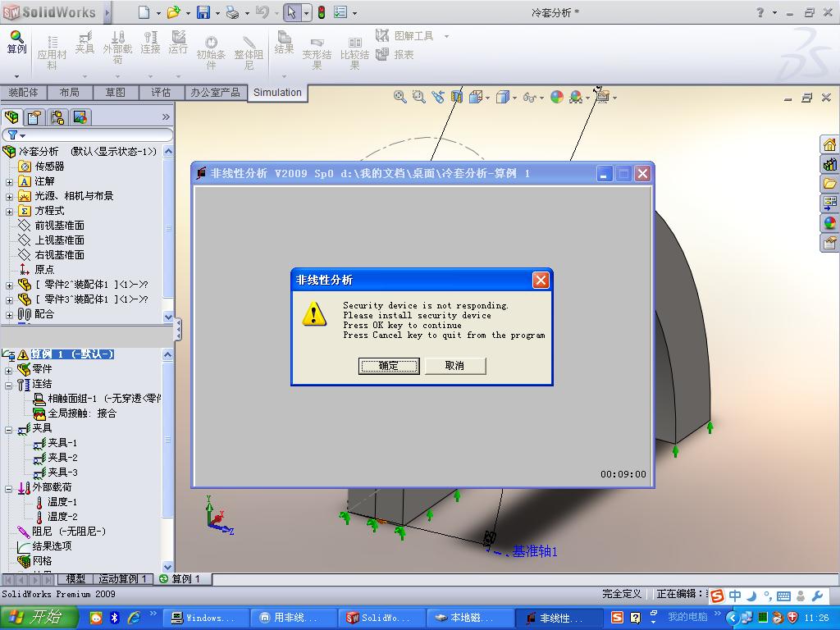
Task: Expand the 配合 mates node
Action: click(x=9, y=314)
